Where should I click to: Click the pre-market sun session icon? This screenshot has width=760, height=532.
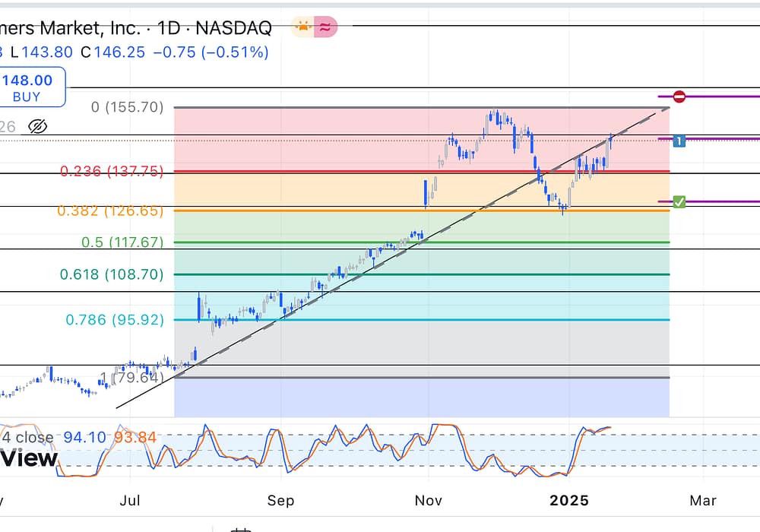tap(303, 28)
